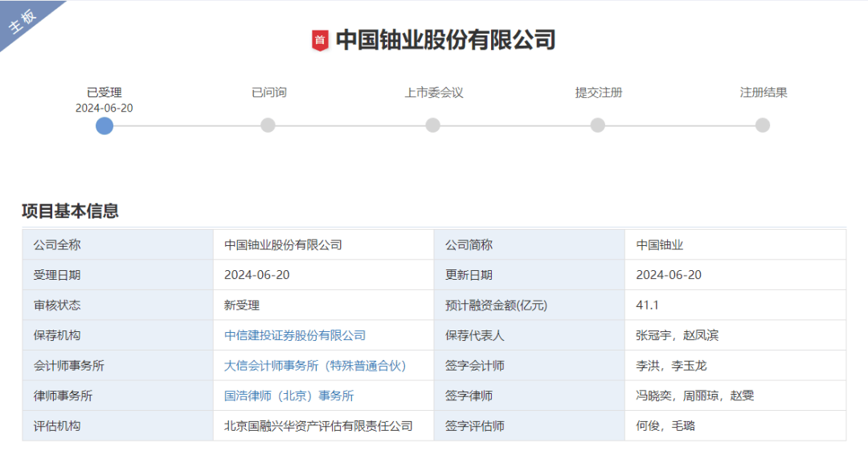The height and width of the screenshot is (455, 868).
Task: Open the 国浩律师（北京）事务所 law firm link
Action: tap(289, 396)
